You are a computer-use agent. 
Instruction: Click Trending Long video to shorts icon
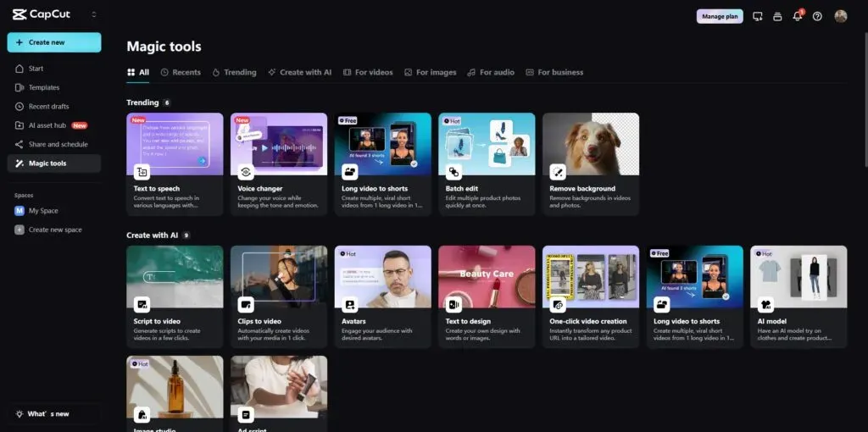(x=350, y=172)
